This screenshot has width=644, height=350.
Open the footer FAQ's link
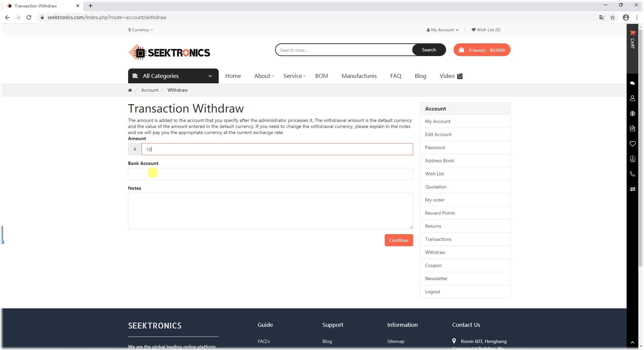click(264, 341)
